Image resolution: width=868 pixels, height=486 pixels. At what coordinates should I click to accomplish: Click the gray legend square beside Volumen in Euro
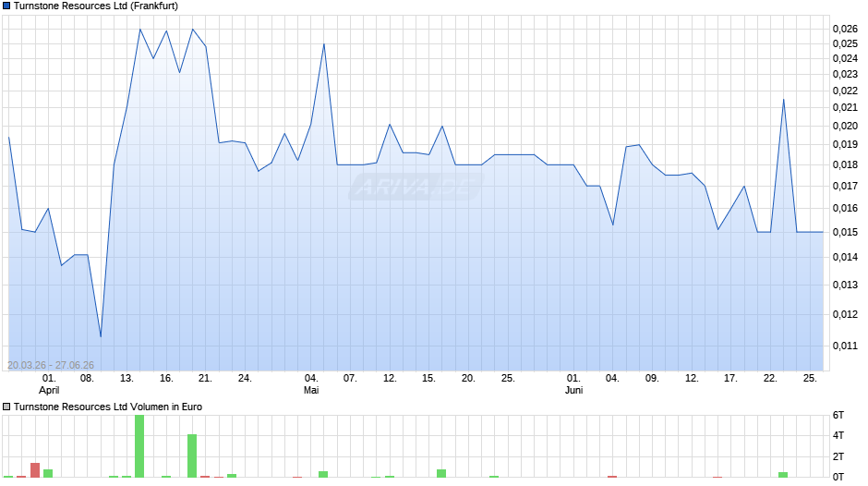pyautogui.click(x=6, y=407)
